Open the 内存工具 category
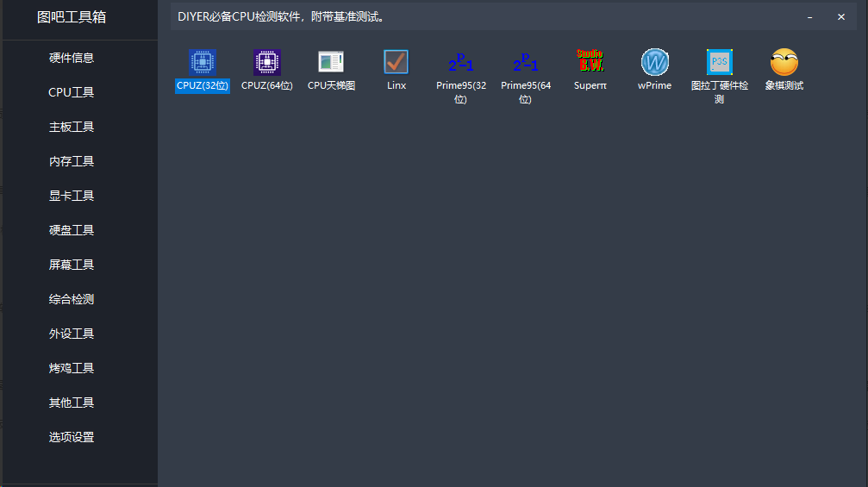 tap(72, 161)
